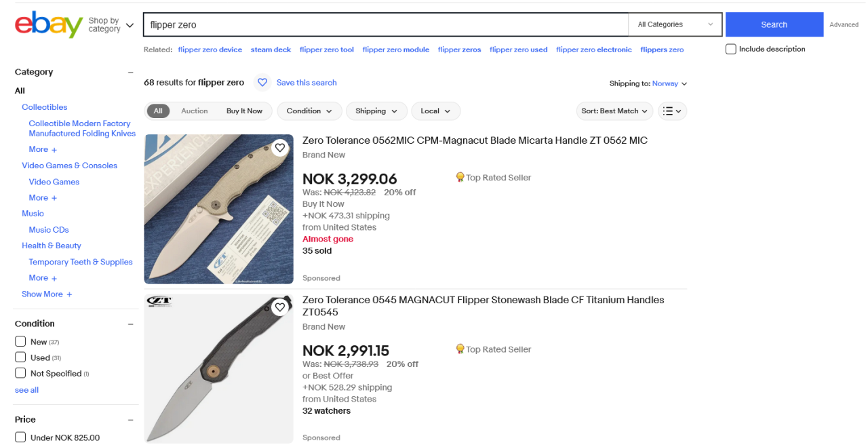The width and height of the screenshot is (868, 447).
Task: Click the eBay logo
Action: (48, 24)
